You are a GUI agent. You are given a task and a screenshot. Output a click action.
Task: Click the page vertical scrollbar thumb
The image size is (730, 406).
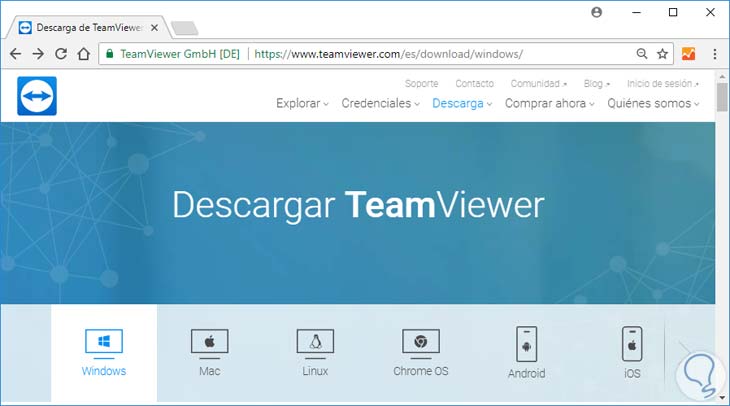click(722, 97)
